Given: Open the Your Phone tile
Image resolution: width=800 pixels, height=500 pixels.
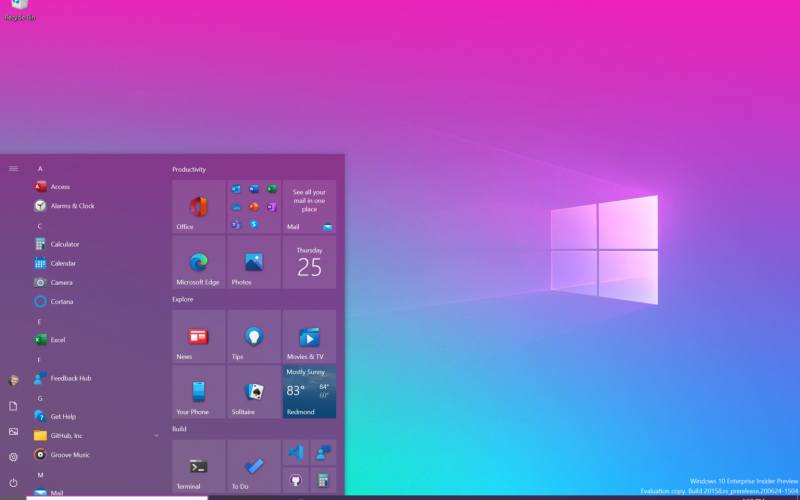Looking at the screenshot, I should click(x=199, y=392).
